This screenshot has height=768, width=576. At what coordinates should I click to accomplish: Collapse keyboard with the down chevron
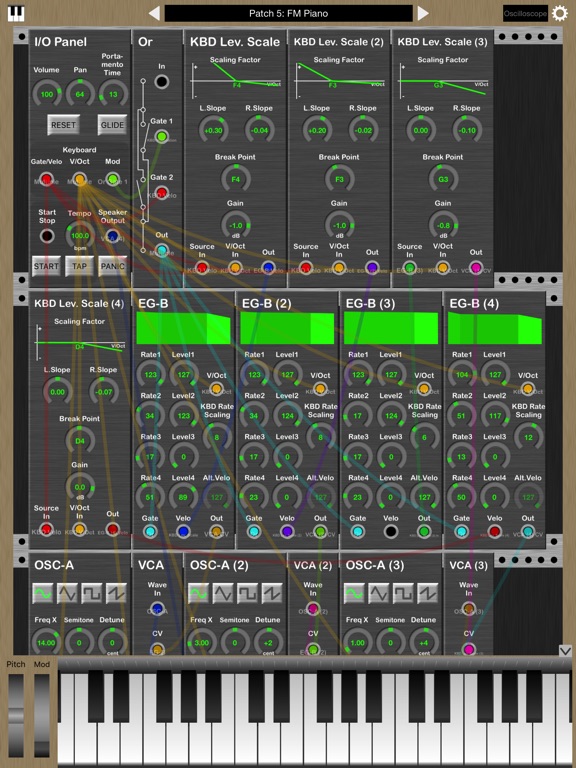[565, 650]
